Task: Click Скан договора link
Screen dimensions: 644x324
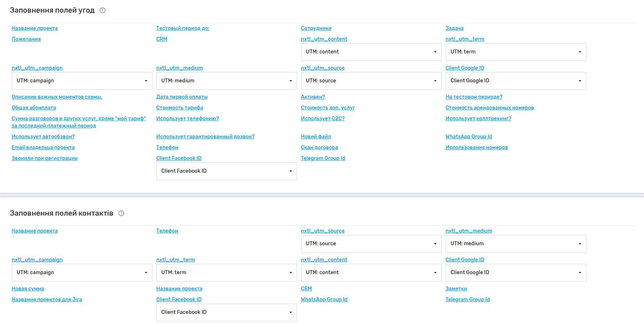Action: click(x=319, y=147)
